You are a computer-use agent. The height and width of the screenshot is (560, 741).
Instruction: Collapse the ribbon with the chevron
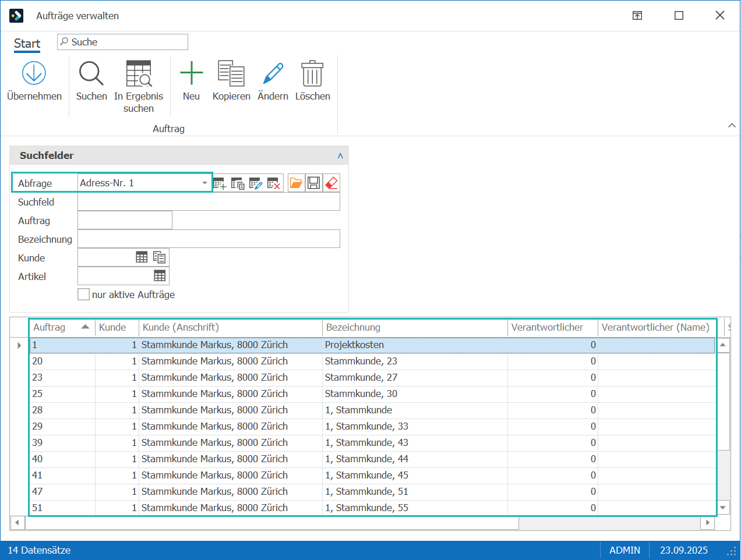point(732,126)
